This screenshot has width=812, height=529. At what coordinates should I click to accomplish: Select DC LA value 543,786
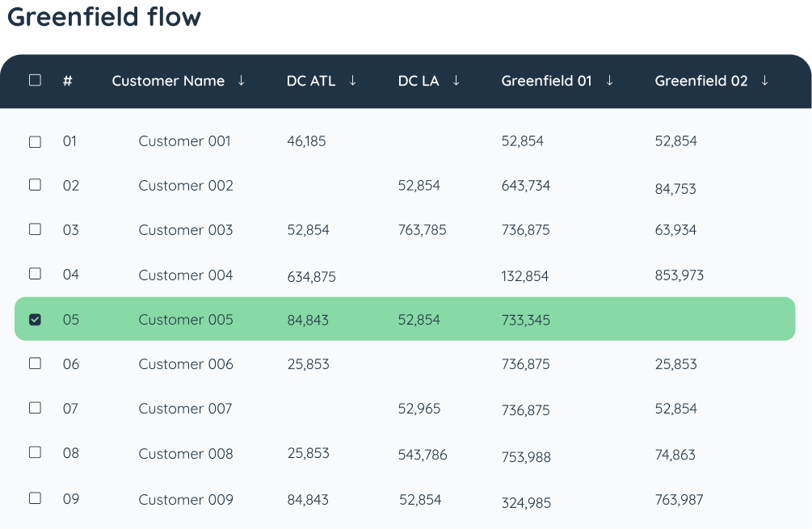click(x=423, y=455)
